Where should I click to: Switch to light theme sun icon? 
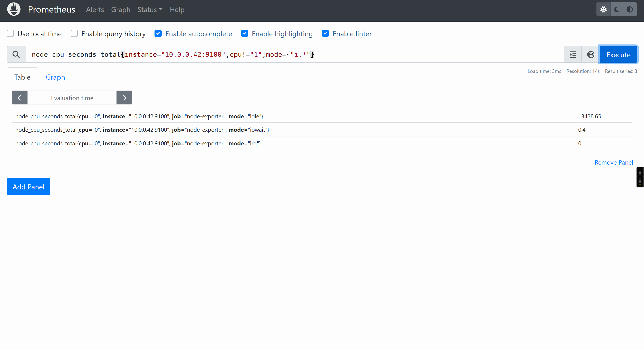tap(604, 9)
